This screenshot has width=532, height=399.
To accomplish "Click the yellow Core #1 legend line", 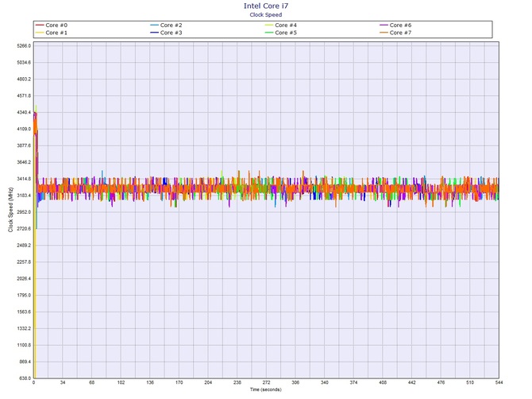I will (40, 33).
